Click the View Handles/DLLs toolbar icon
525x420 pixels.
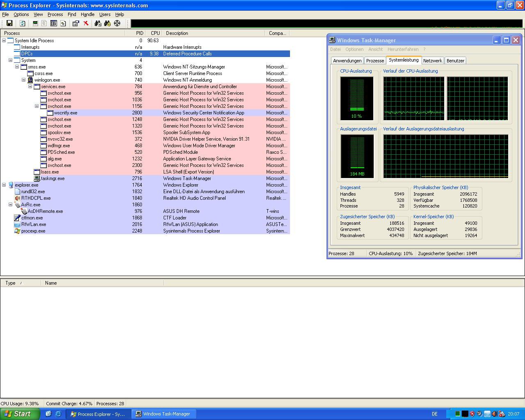63,23
